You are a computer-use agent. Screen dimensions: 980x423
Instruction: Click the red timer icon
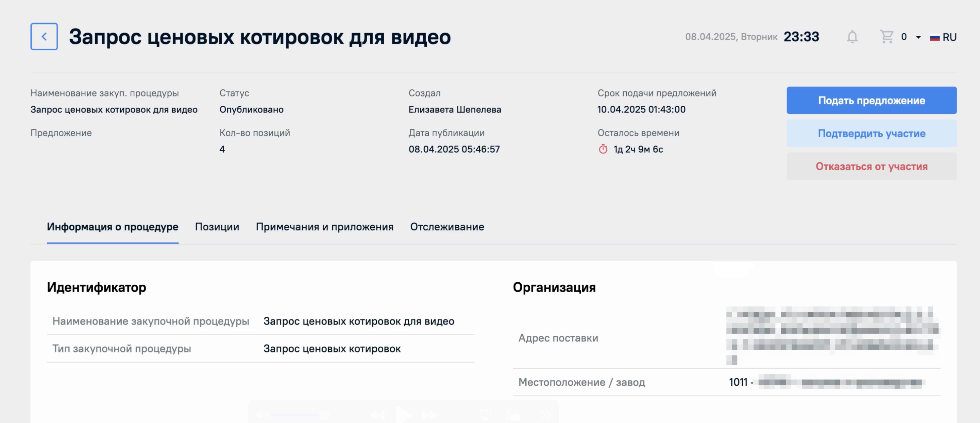[603, 149]
